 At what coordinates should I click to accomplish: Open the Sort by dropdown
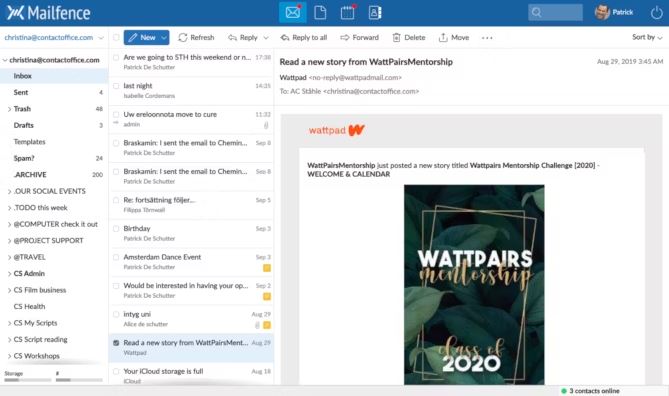tap(647, 37)
